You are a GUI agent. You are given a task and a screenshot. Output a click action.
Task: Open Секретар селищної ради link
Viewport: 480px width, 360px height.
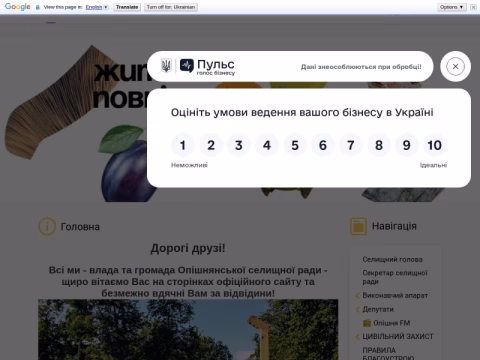(x=395, y=277)
